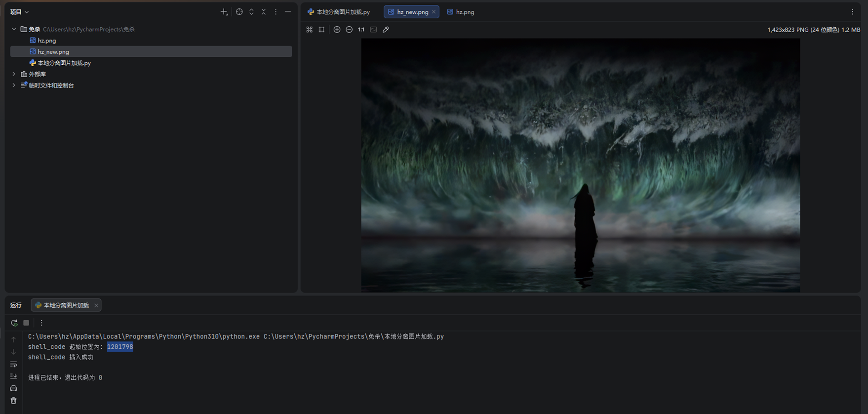
Task: Click the add new file plus icon
Action: [224, 12]
